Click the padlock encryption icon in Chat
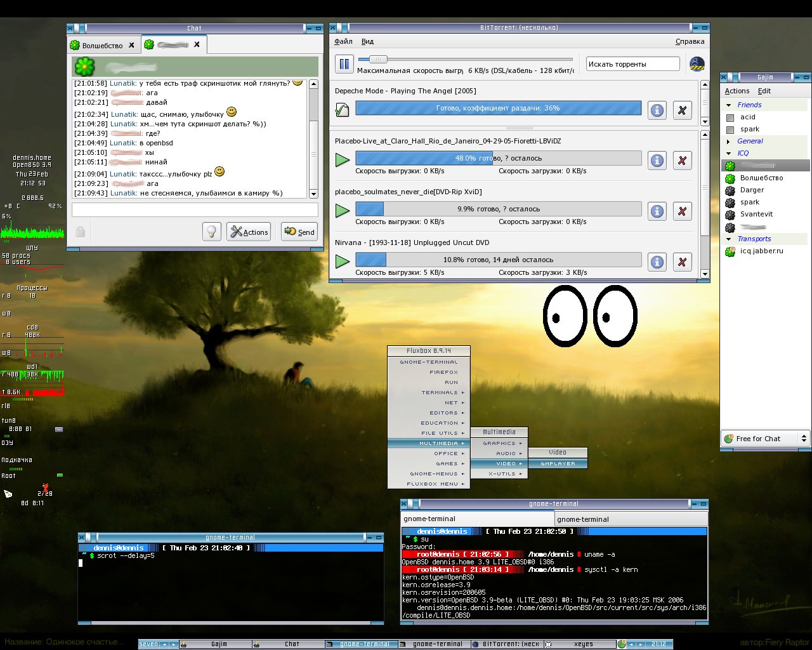The height and width of the screenshot is (650, 812). coord(80,232)
